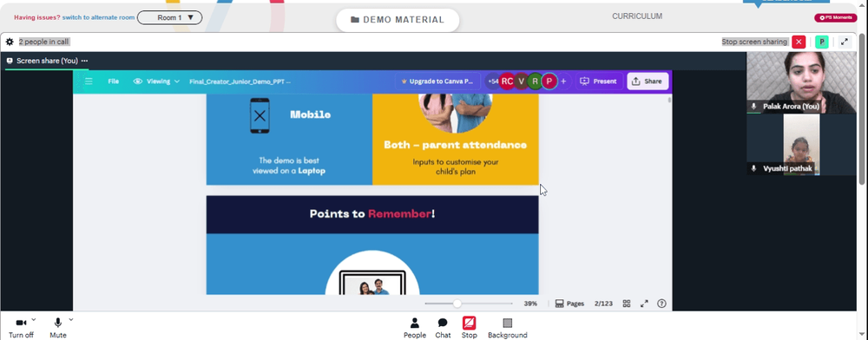Expand the Viewing mode dropdown

click(156, 82)
